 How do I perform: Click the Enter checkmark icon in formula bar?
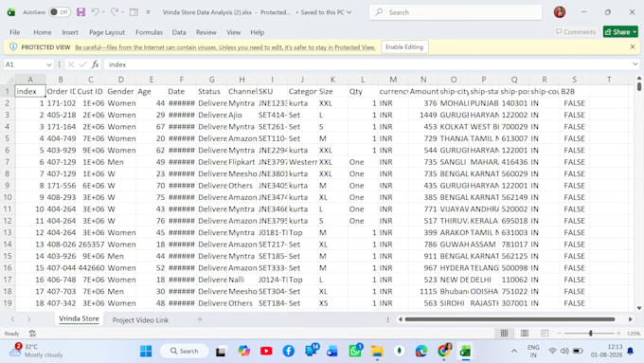(x=83, y=64)
